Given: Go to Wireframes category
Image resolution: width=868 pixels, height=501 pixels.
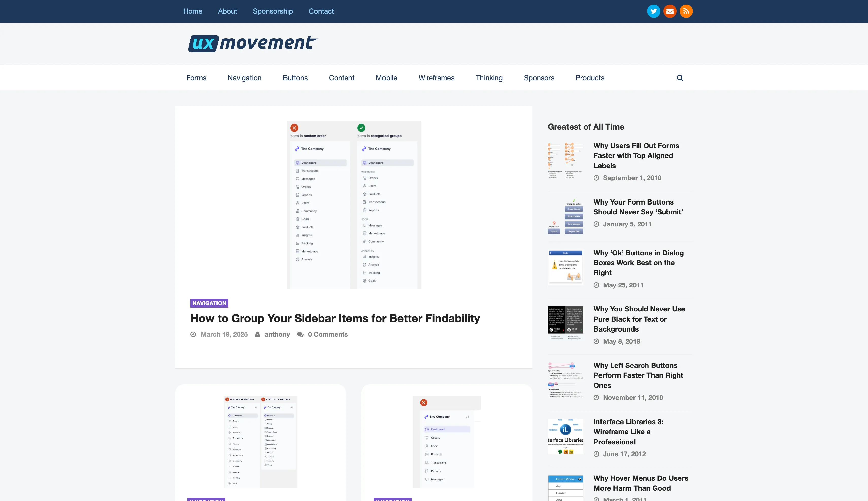Looking at the screenshot, I should tap(436, 78).
